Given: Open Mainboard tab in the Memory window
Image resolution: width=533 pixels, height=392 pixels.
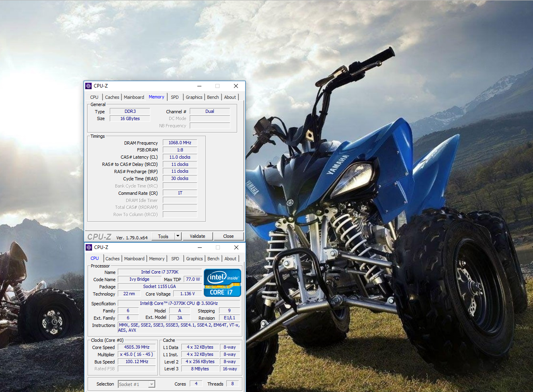Looking at the screenshot, I should click(134, 97).
